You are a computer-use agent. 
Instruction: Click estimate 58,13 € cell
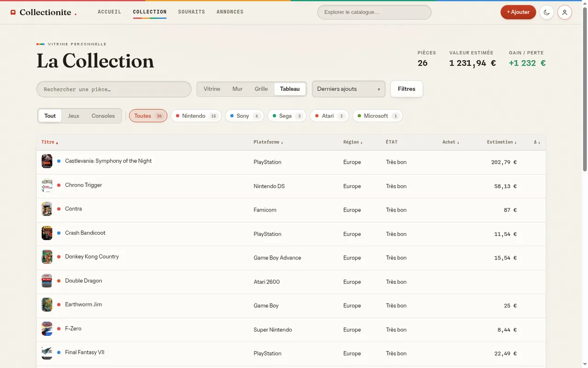pyautogui.click(x=505, y=186)
